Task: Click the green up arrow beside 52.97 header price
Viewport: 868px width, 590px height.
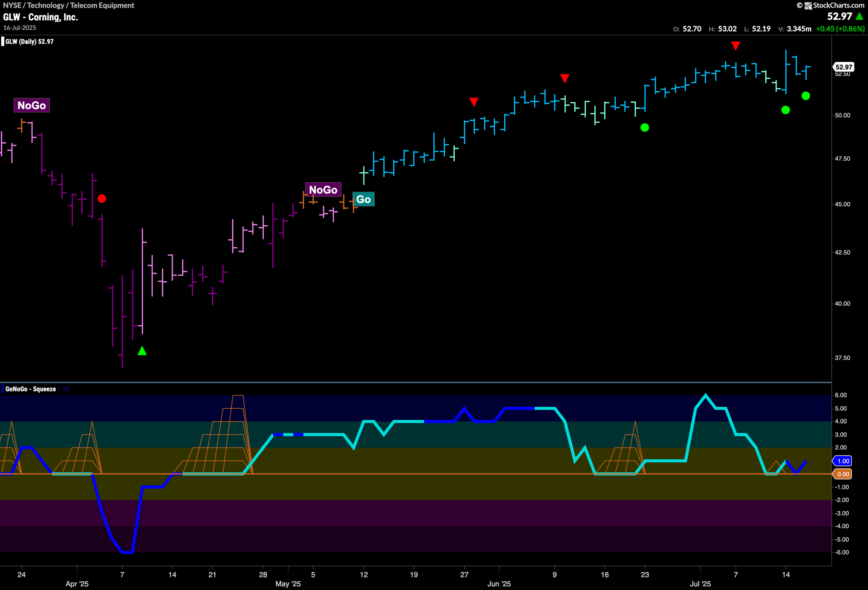Action: click(860, 16)
